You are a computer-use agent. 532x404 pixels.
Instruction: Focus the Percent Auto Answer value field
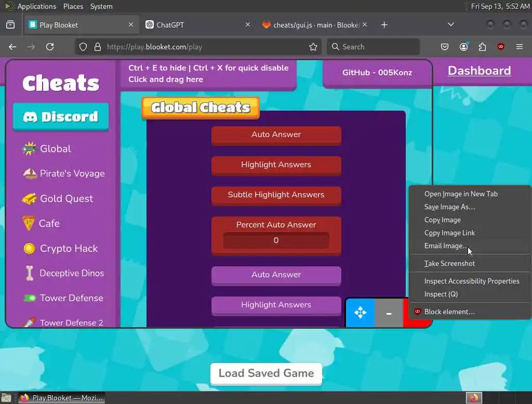[276, 240]
